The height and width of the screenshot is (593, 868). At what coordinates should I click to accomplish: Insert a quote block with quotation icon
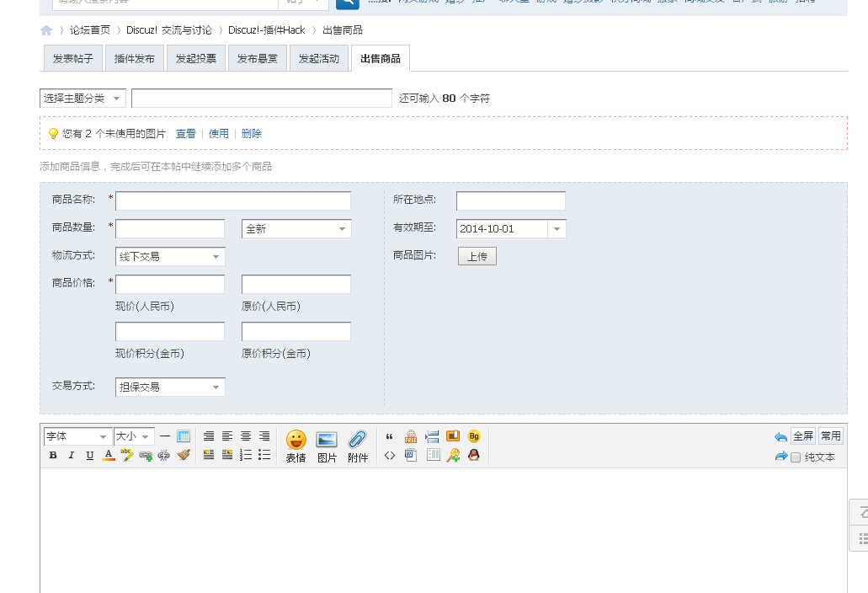[x=390, y=437]
